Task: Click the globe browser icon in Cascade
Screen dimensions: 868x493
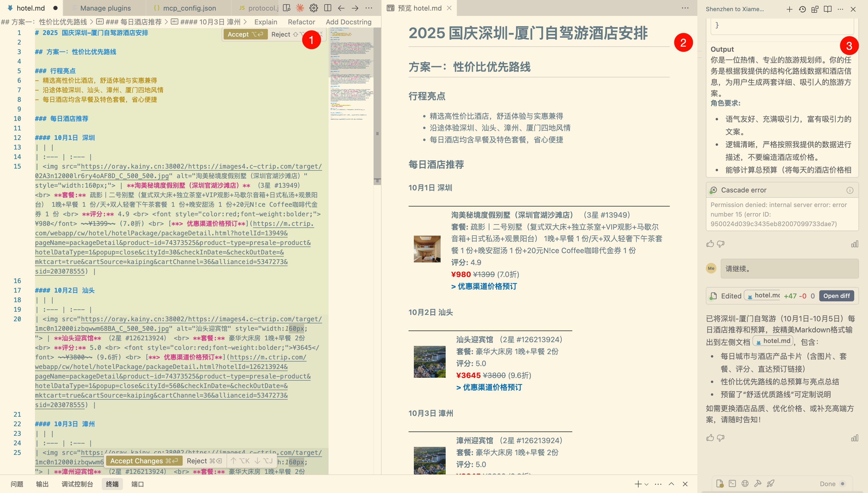Action: click(x=745, y=483)
